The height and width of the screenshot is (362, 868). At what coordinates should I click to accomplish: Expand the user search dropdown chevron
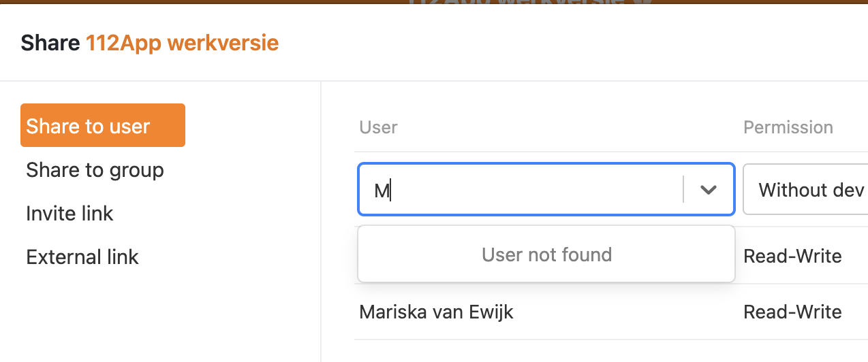(709, 190)
